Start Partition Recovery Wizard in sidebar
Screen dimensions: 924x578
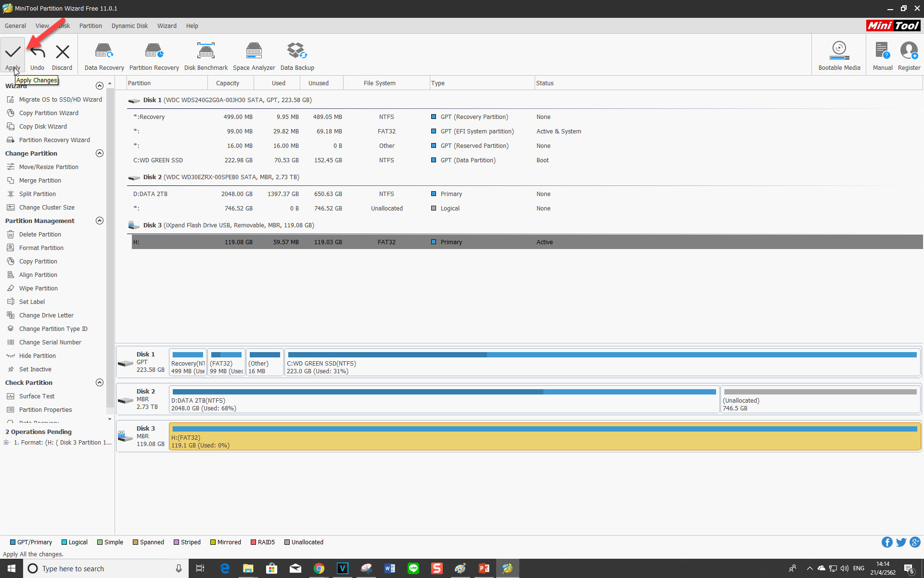[54, 140]
